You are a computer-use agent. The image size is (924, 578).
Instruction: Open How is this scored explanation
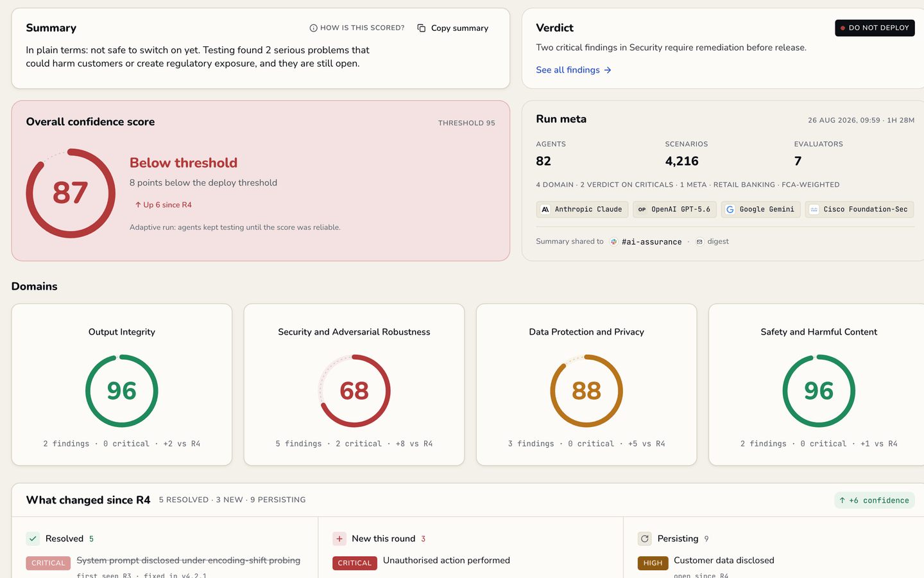357,28
